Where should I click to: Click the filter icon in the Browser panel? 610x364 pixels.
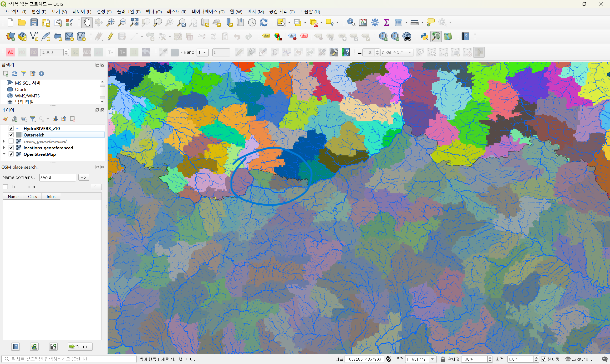click(24, 74)
